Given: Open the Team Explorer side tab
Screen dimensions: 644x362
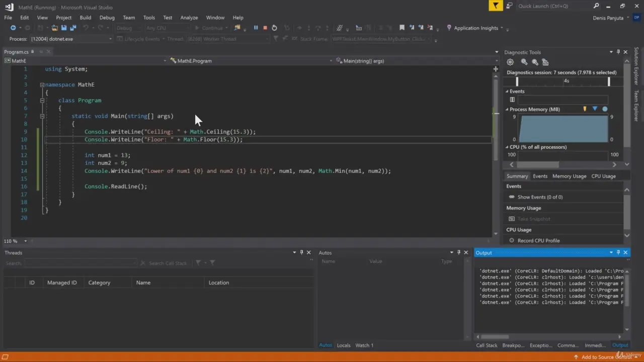Looking at the screenshot, I should (636, 106).
